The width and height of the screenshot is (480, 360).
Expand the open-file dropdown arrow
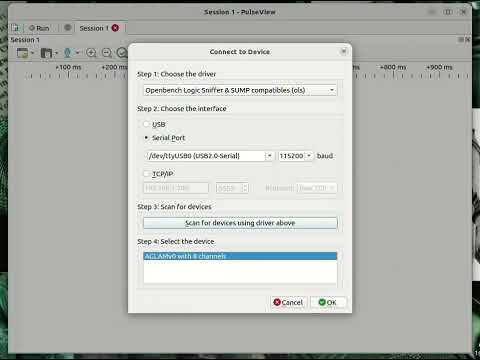tap(32, 53)
